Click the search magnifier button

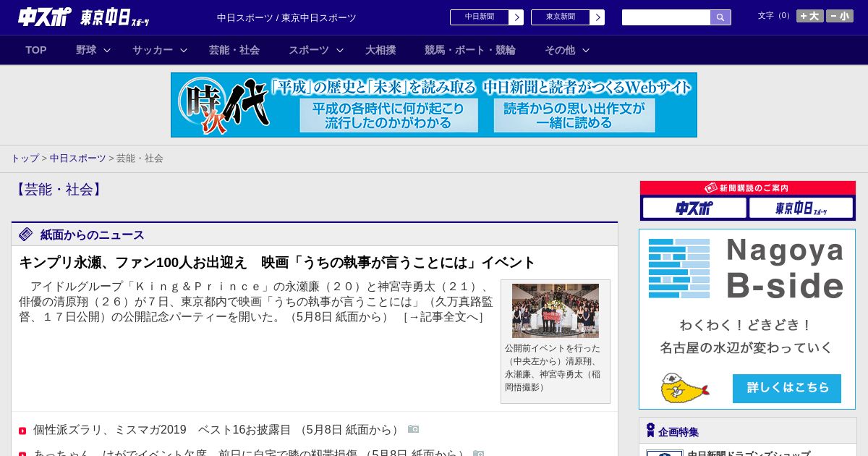pyautogui.click(x=720, y=17)
